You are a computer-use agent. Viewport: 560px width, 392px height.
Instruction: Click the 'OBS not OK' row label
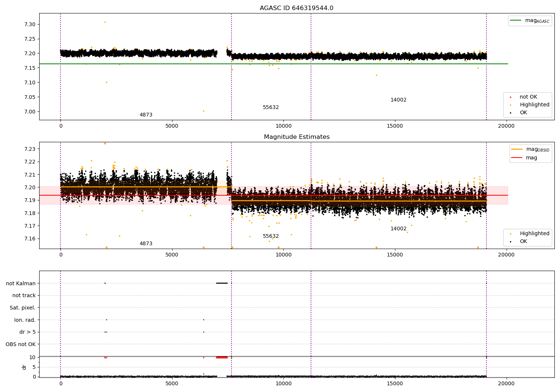21,344
